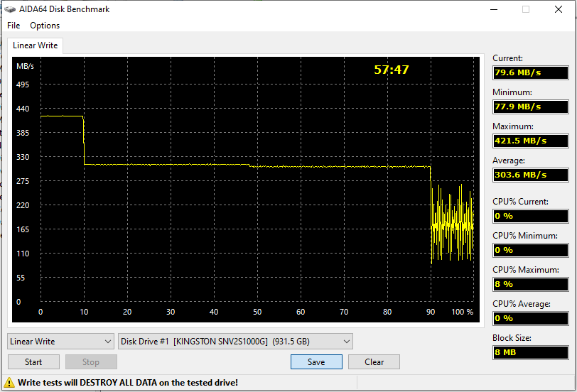
Task: Click the CPU% Average value field
Action: tap(531, 318)
